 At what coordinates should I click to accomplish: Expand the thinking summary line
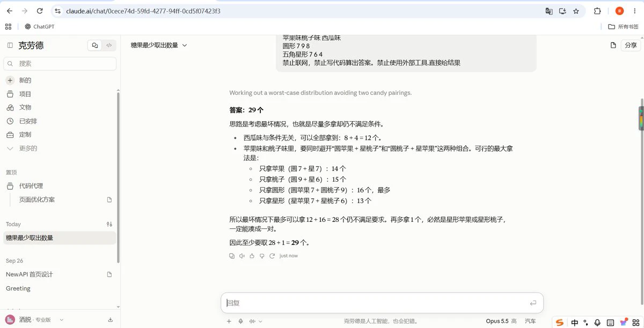(x=320, y=93)
